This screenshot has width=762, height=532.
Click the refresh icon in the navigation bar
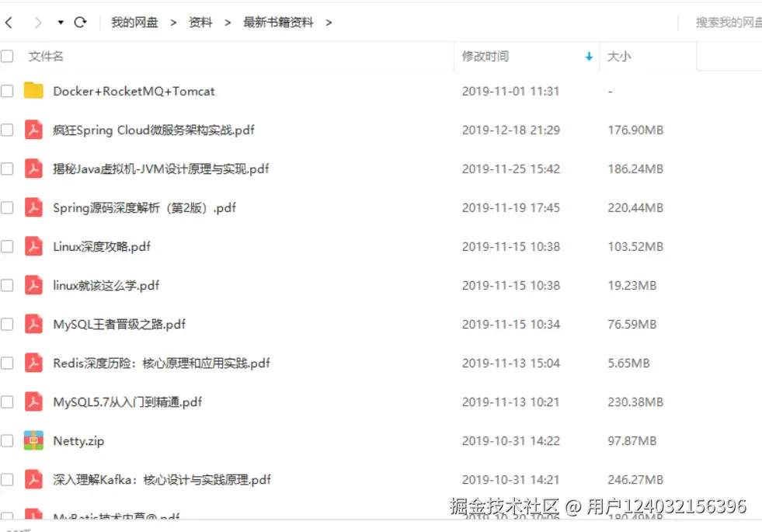pos(81,23)
